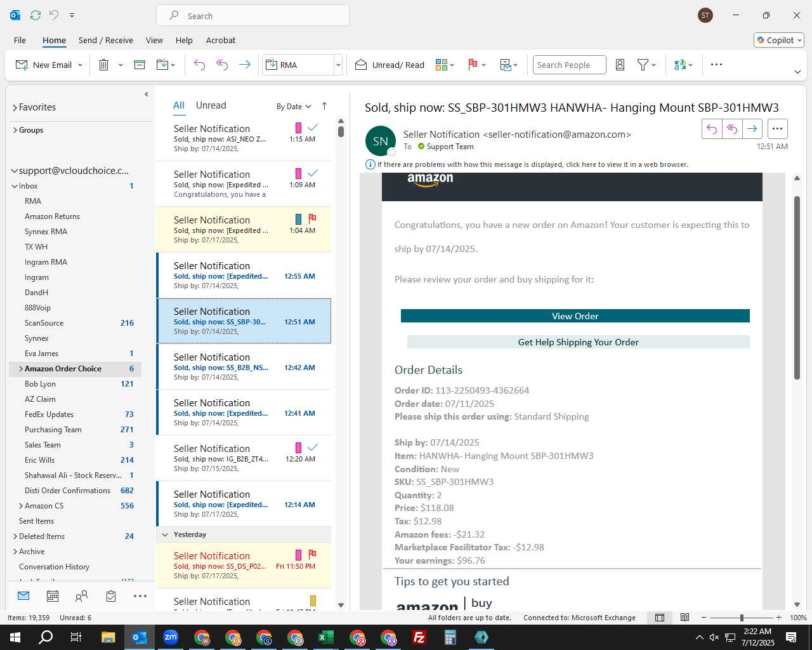Click the Categorize color squares icon
The image size is (812, 650).
click(x=442, y=65)
